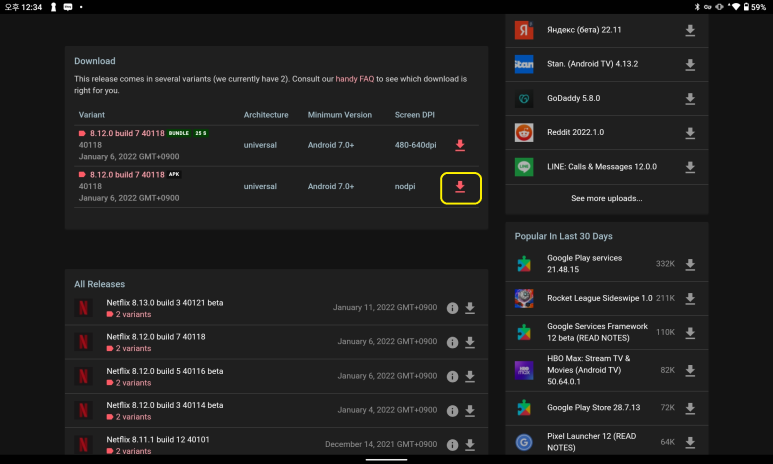This screenshot has height=464, width=773.
Task: Download GoDaddy 5.8.0
Action: click(x=690, y=99)
